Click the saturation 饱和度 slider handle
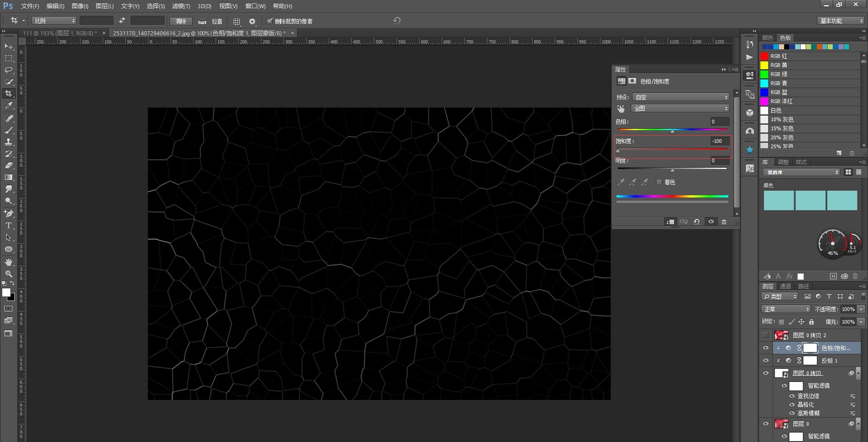 [x=618, y=151]
